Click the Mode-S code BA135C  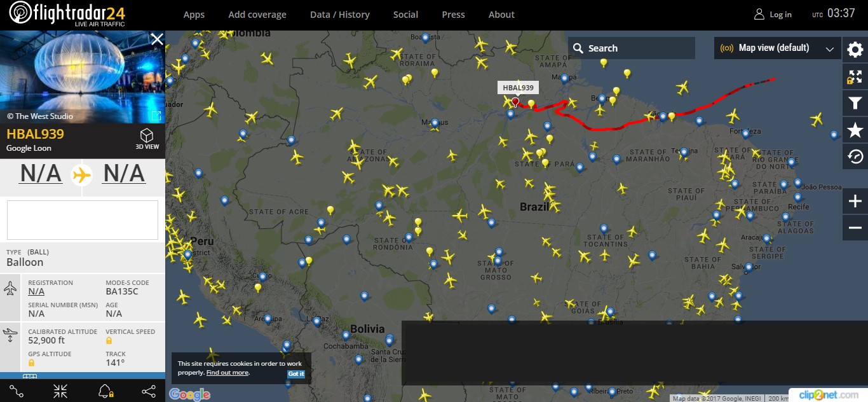[x=122, y=292]
